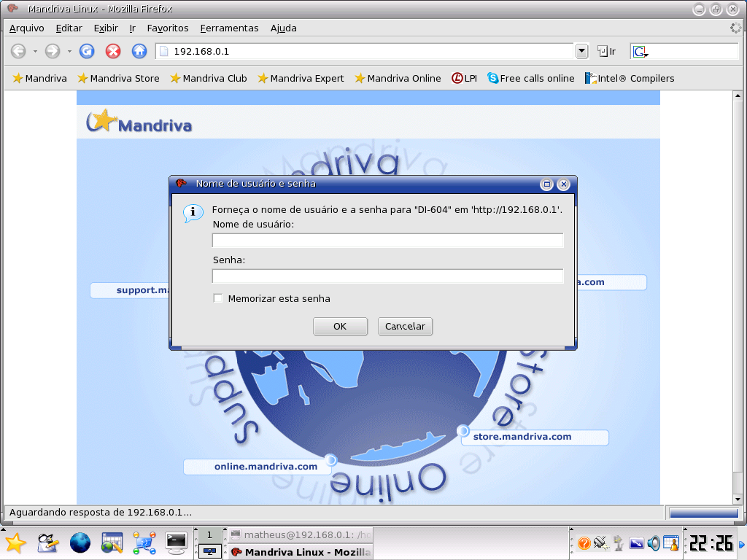The width and height of the screenshot is (747, 560).
Task: Open the Ir menu
Action: [x=133, y=28]
